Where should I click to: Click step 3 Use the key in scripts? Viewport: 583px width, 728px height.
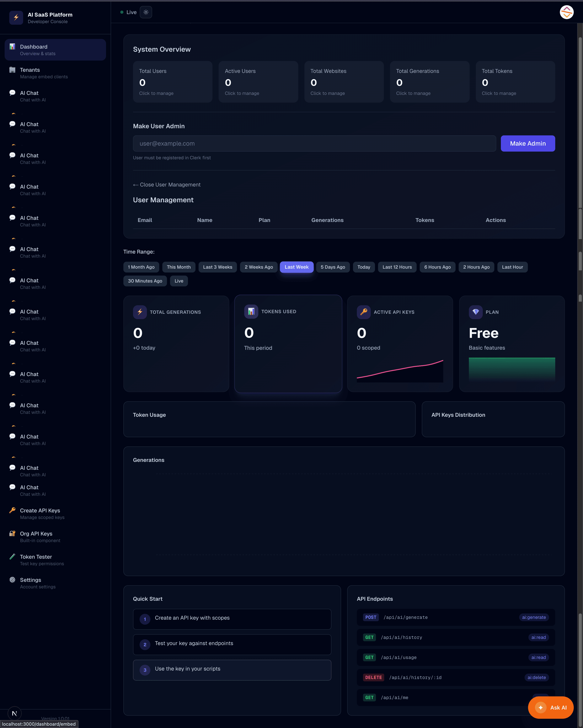point(232,670)
